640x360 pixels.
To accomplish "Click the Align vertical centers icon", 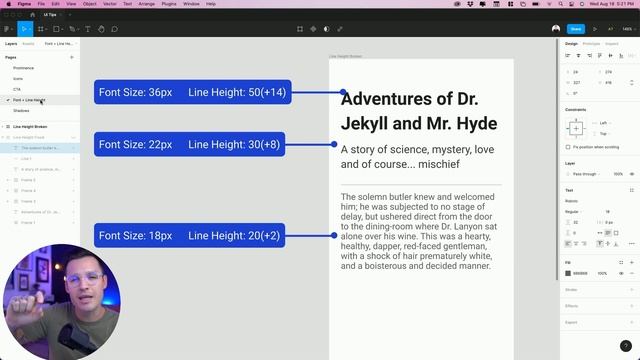I will 611,56.
